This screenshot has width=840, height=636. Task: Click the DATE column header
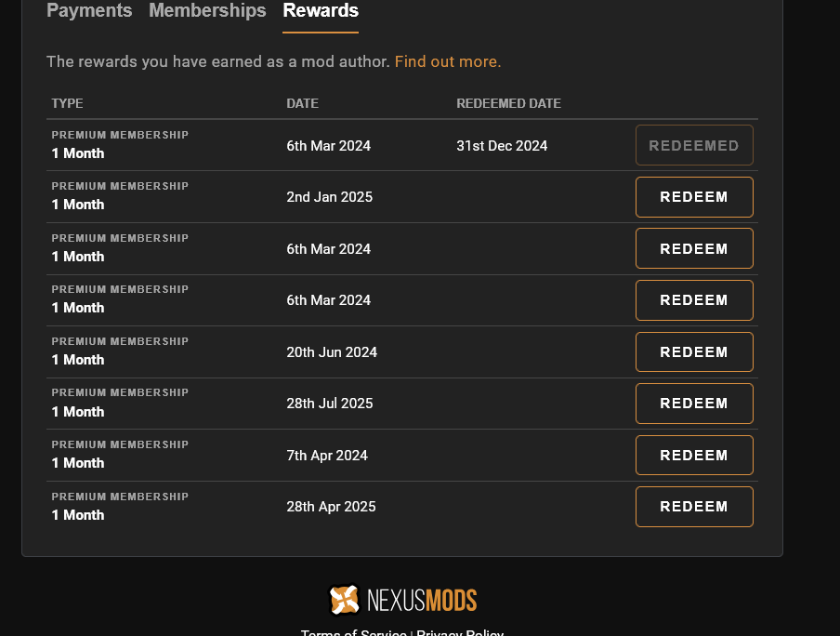302,103
